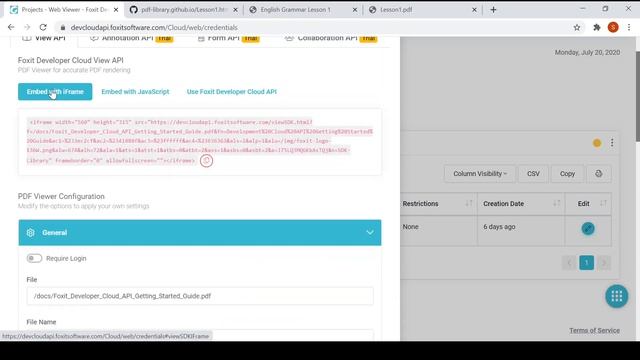Switch to Lesson1.pdf browser tab
The image size is (640, 360).
coord(422,10)
